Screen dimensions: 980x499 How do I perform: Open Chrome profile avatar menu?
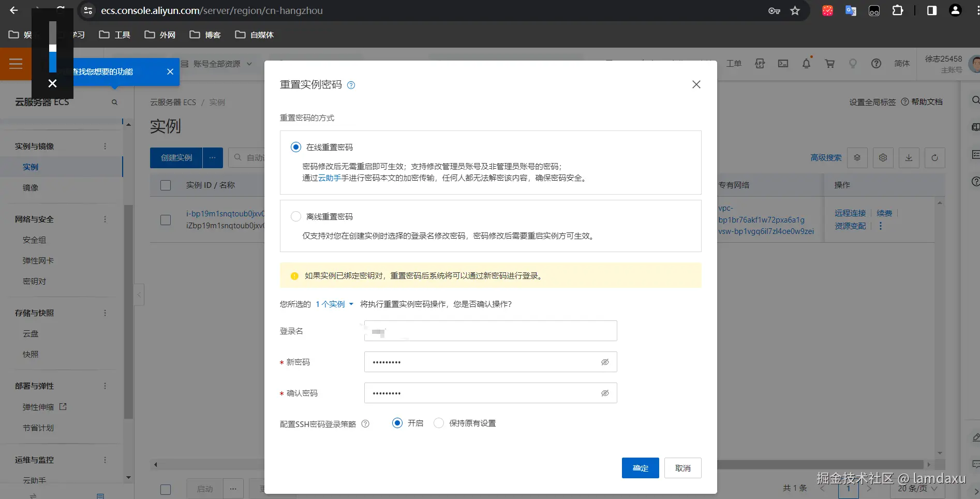[x=955, y=10]
